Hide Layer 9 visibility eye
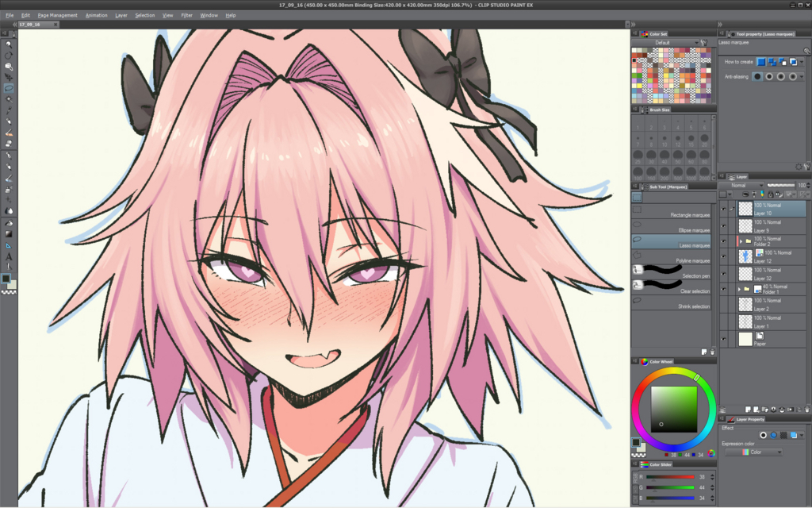This screenshot has height=508, width=812. coord(723,226)
